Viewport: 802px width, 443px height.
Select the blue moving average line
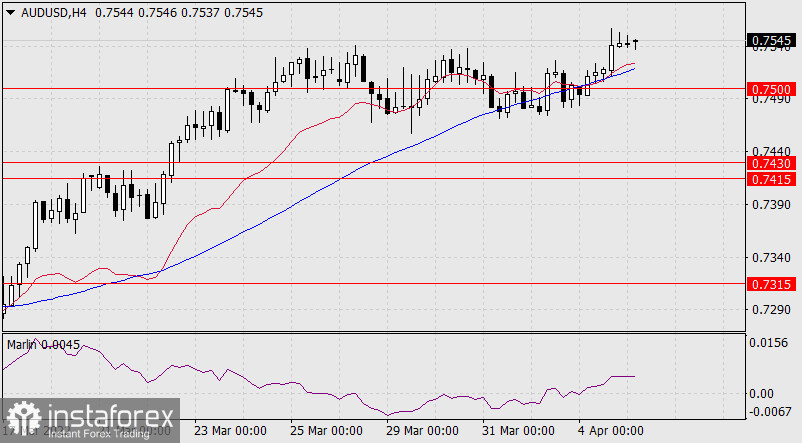click(300, 204)
